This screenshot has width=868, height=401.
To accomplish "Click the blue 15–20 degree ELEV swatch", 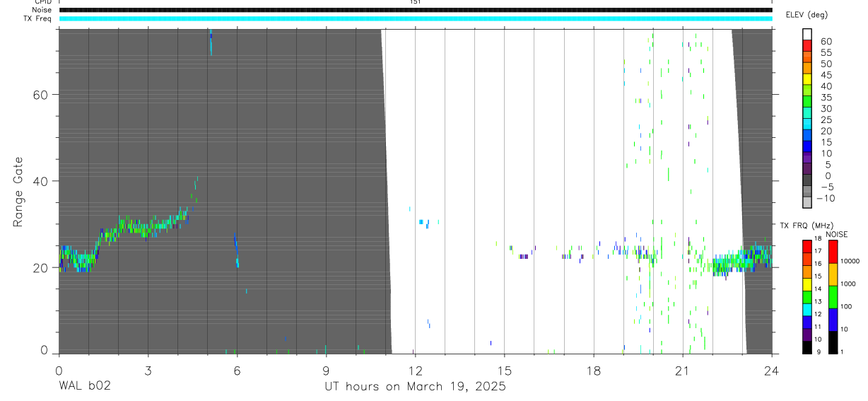I will click(x=807, y=136).
